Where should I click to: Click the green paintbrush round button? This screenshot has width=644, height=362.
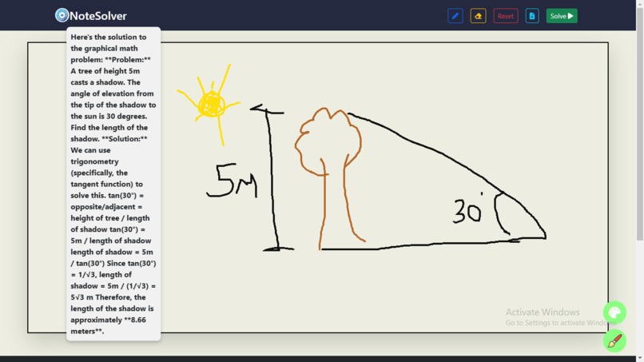coord(614,340)
